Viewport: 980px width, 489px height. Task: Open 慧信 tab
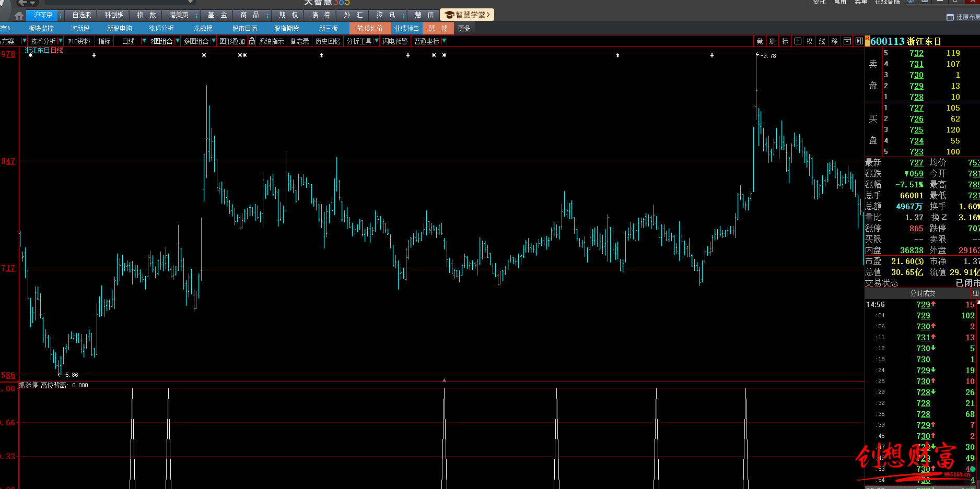click(424, 15)
